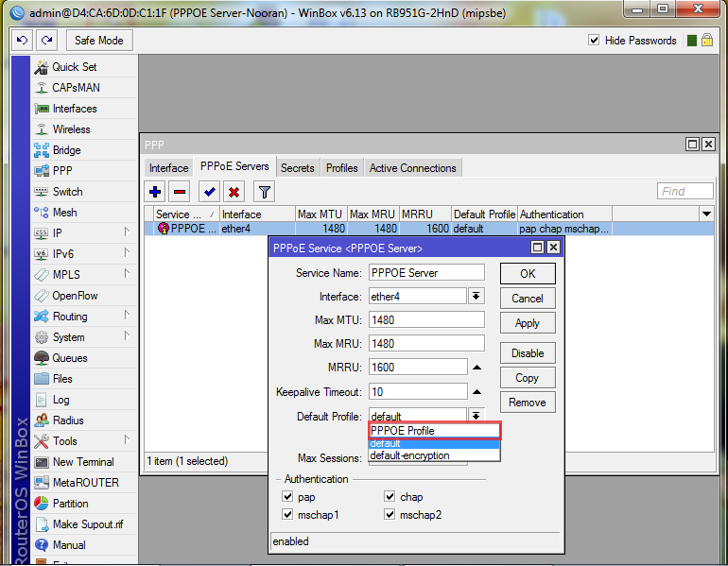Toggle Hide Passwords checkbox
This screenshot has width=728, height=566.
[x=594, y=40]
